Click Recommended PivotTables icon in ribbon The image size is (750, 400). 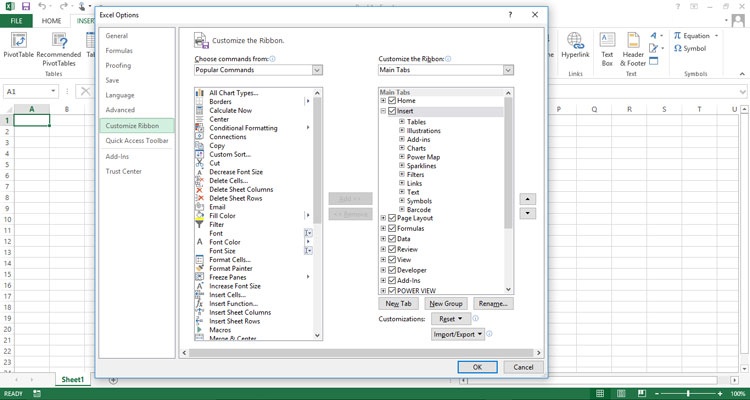(x=59, y=40)
